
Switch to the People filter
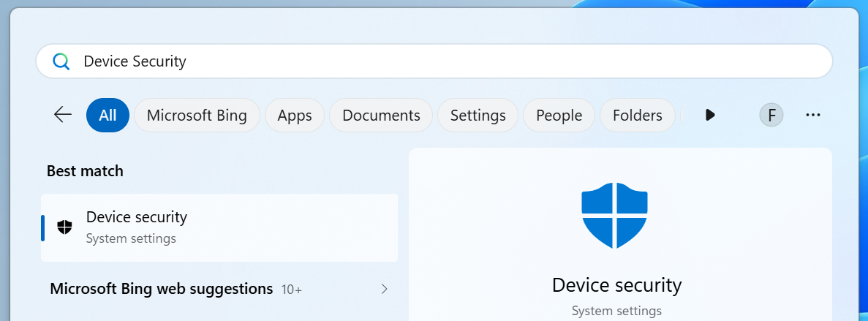click(559, 115)
